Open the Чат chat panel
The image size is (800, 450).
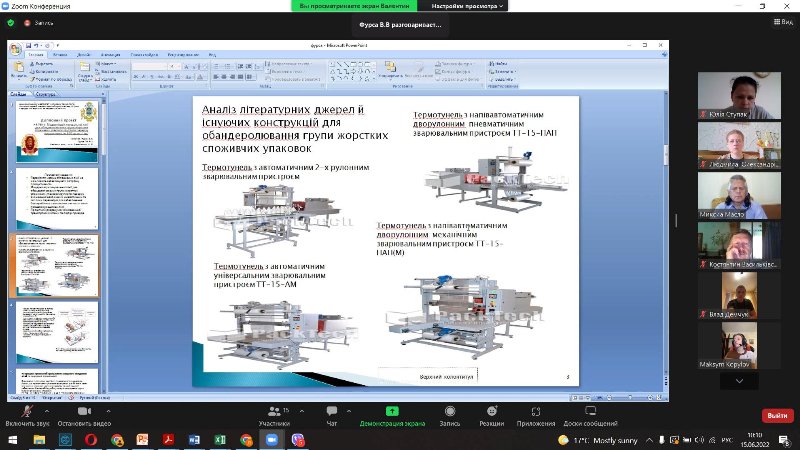tap(332, 412)
